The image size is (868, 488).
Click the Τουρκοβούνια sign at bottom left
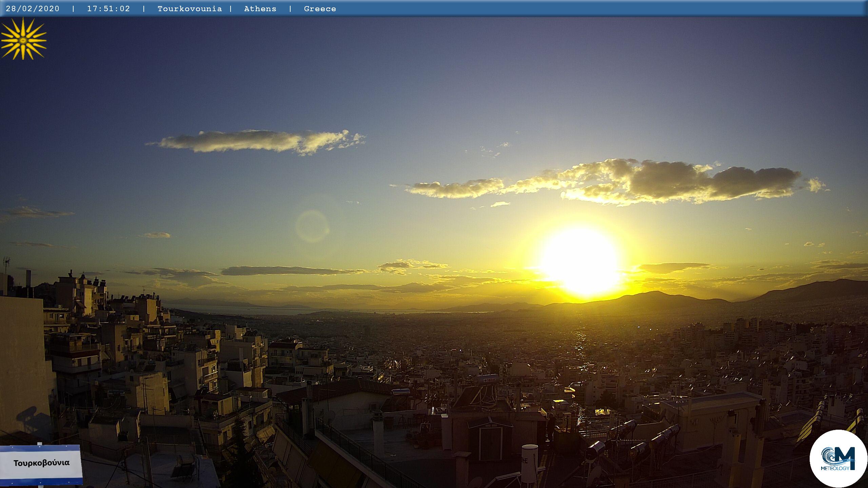[x=41, y=463]
